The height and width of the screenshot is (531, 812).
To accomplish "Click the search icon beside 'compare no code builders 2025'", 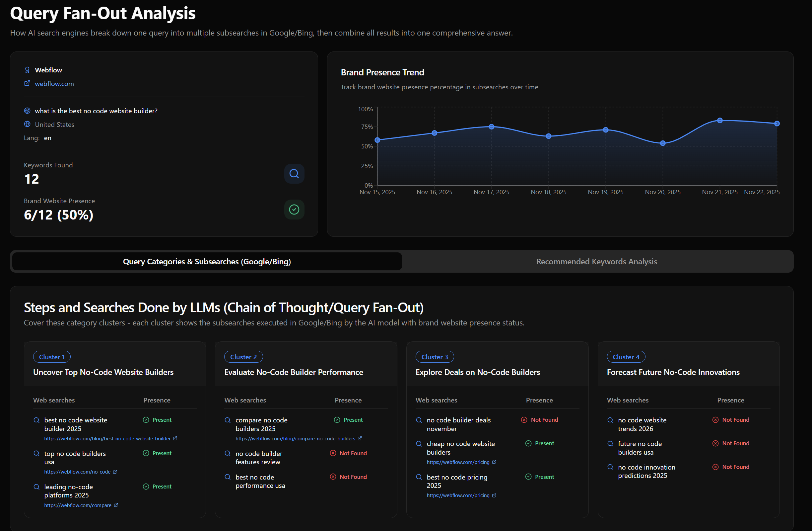I will coord(227,420).
